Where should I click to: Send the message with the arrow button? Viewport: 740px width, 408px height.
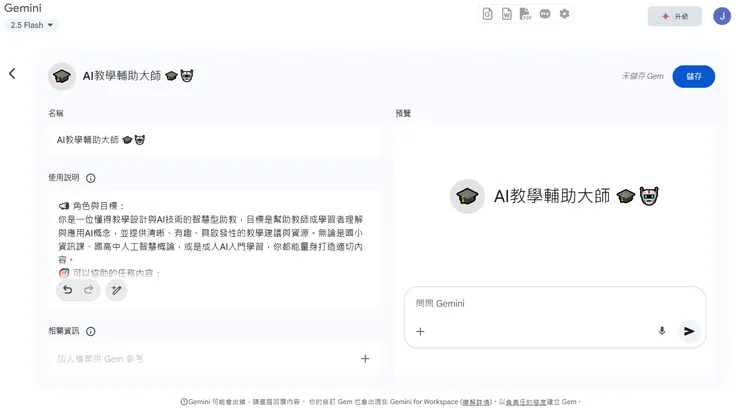coord(689,331)
